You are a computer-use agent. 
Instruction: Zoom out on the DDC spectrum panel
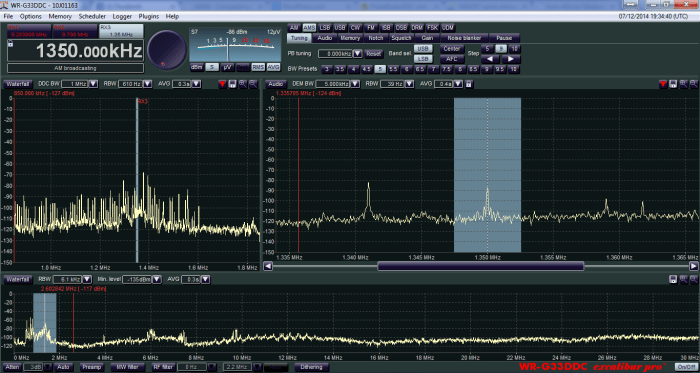[x=253, y=84]
